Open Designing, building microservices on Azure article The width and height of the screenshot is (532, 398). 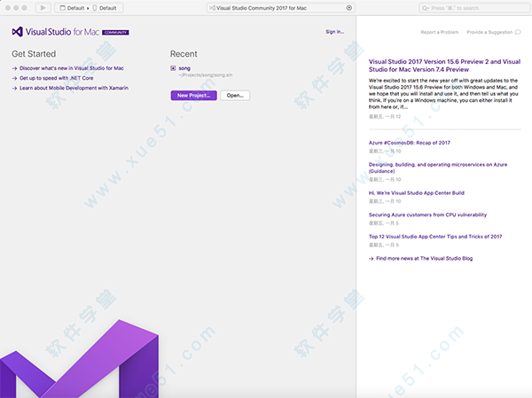pos(438,168)
